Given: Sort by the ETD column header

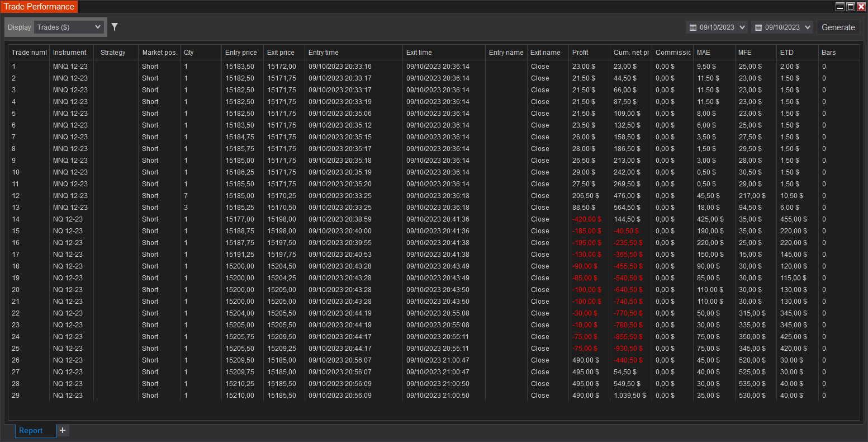Looking at the screenshot, I should tap(798, 53).
